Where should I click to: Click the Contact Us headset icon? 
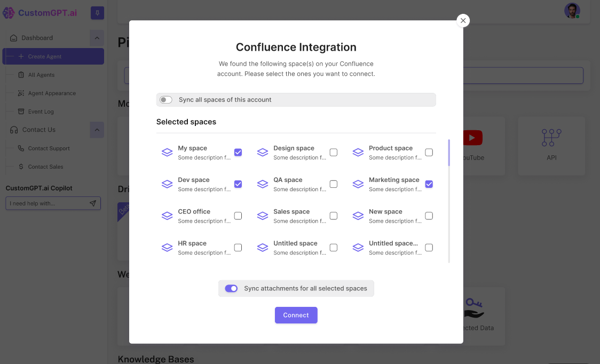pos(14,130)
